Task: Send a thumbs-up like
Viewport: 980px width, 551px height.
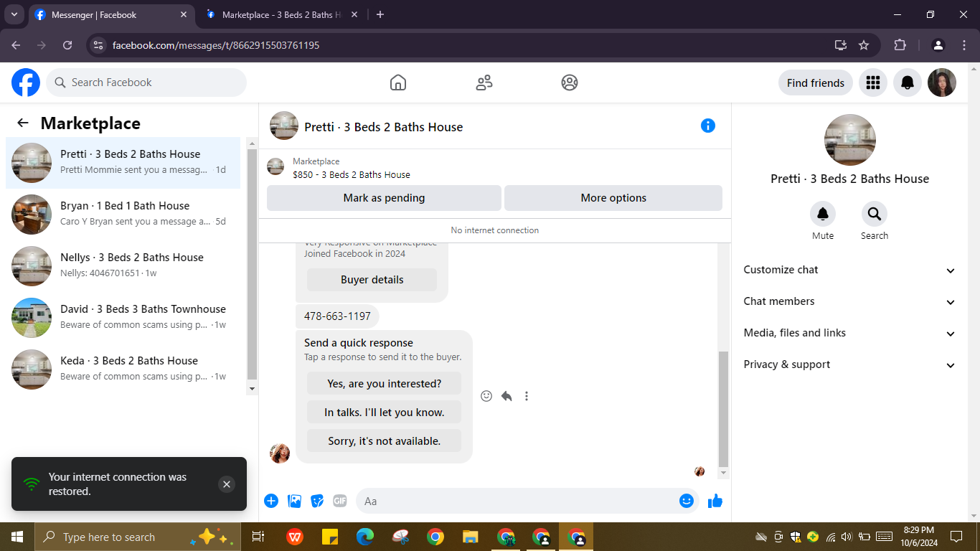Action: pos(715,501)
